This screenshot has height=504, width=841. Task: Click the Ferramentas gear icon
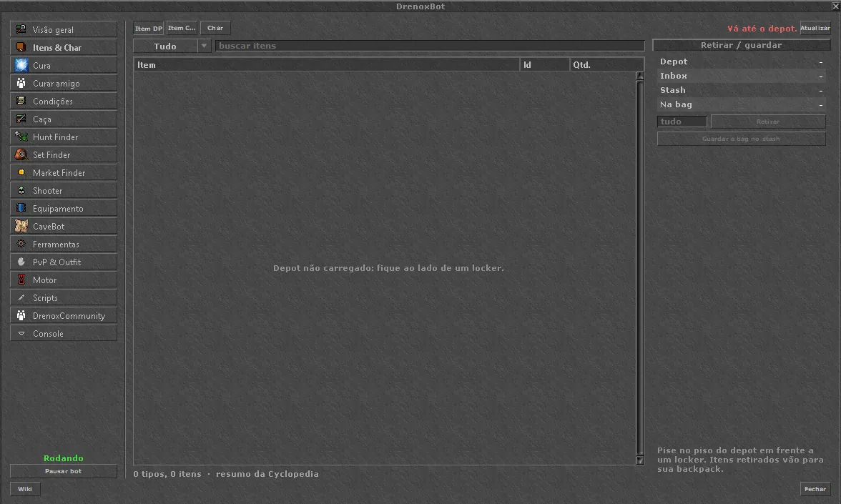pos(21,244)
